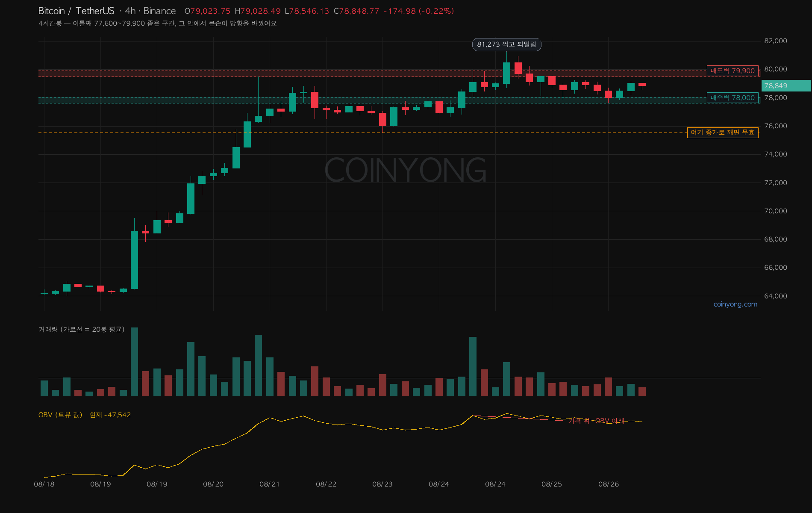
Task: Open the coinyong.com link
Action: point(735,304)
